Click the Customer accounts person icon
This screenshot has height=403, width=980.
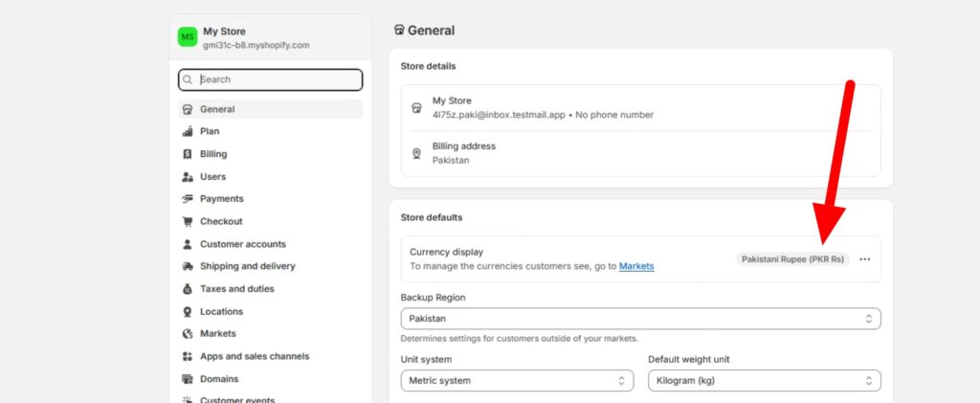click(188, 244)
